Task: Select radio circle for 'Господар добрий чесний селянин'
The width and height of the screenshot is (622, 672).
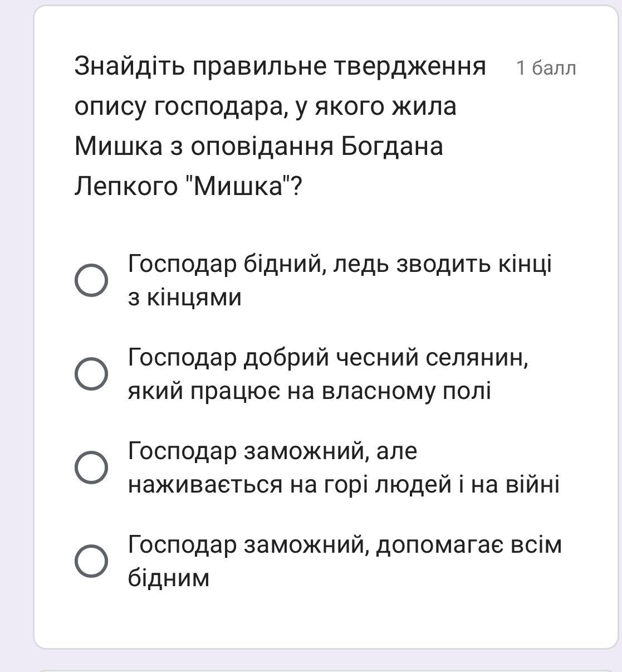Action: [x=91, y=374]
